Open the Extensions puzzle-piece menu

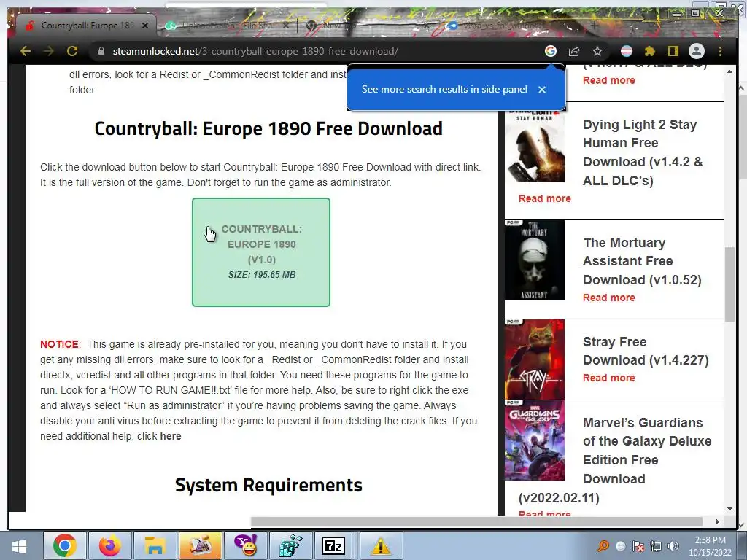[x=650, y=51]
